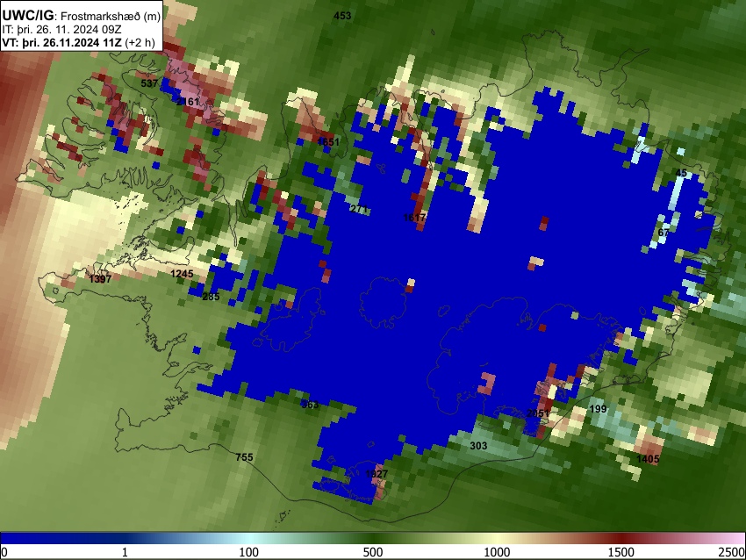Screen dimensions: 746x560
Task: Click the map value 755
Action: [245, 457]
